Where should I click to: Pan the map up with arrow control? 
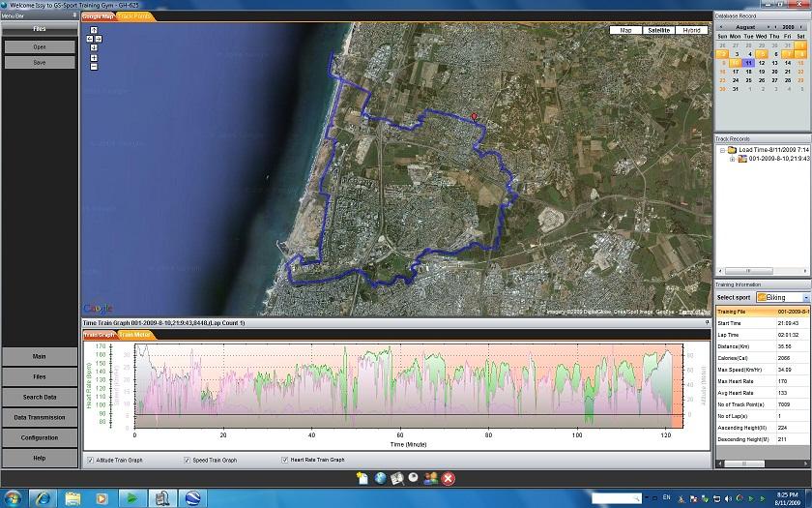coord(94,30)
